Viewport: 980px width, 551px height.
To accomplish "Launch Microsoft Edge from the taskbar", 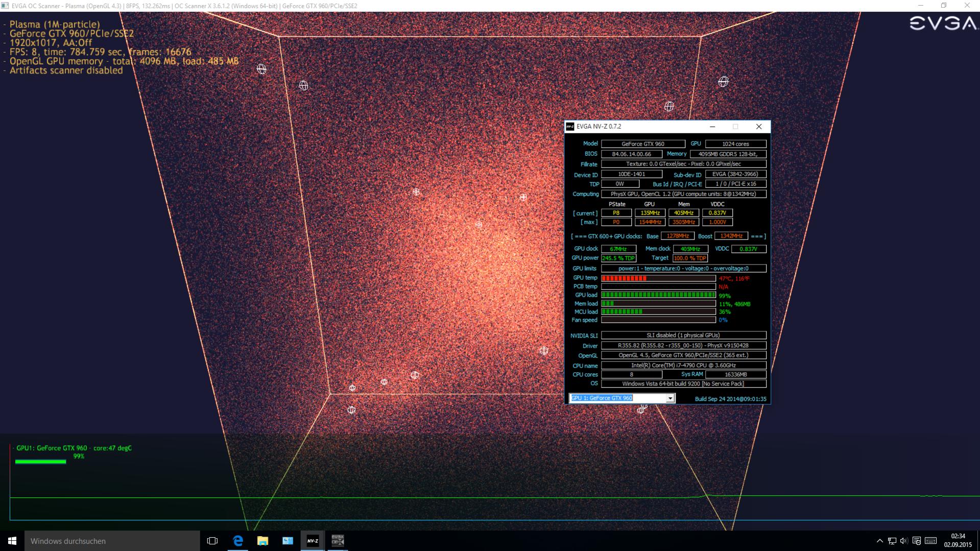I will (x=237, y=541).
